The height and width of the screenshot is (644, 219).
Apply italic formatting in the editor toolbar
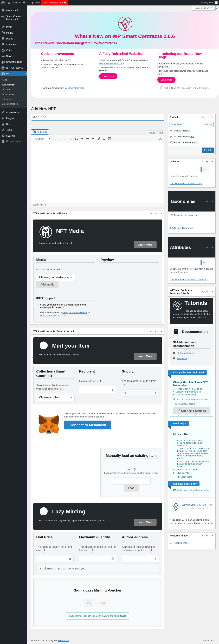click(60, 139)
